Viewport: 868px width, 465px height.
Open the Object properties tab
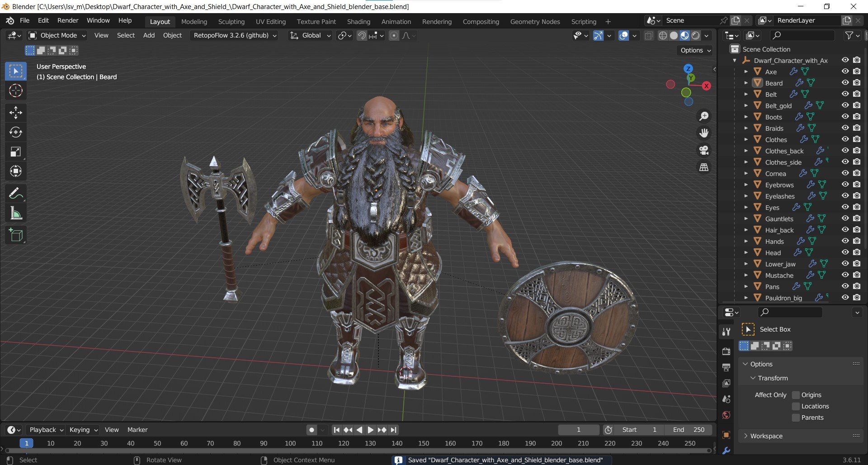(x=726, y=435)
